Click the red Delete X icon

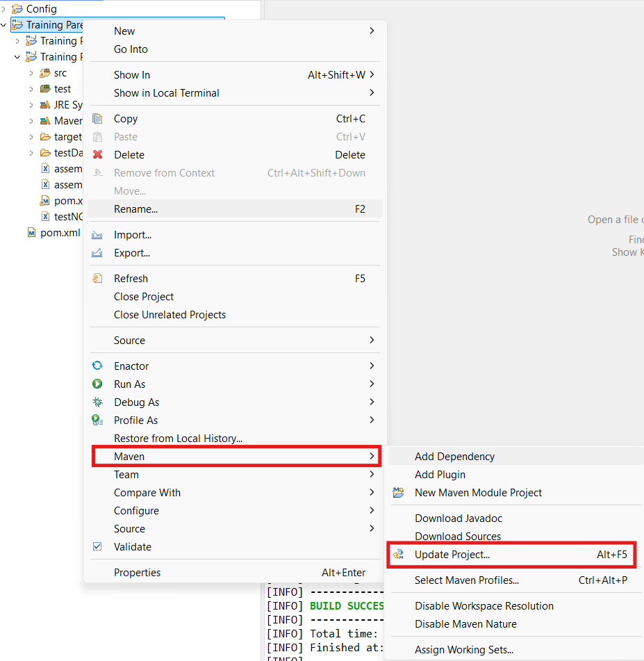tap(97, 155)
